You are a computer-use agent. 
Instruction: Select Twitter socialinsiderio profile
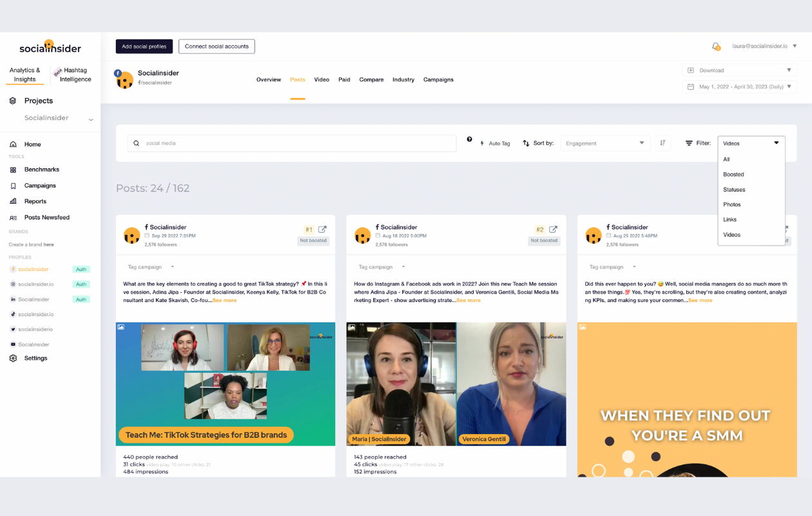(35, 329)
